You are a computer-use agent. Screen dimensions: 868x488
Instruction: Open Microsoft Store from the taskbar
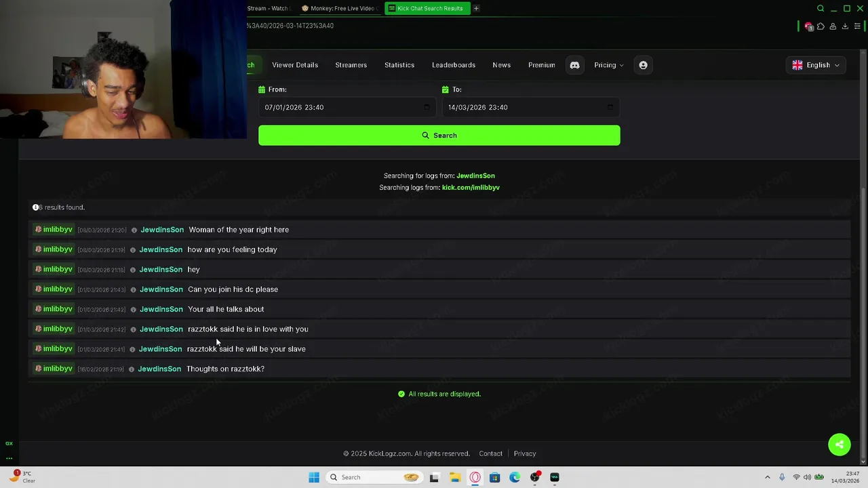(x=495, y=477)
